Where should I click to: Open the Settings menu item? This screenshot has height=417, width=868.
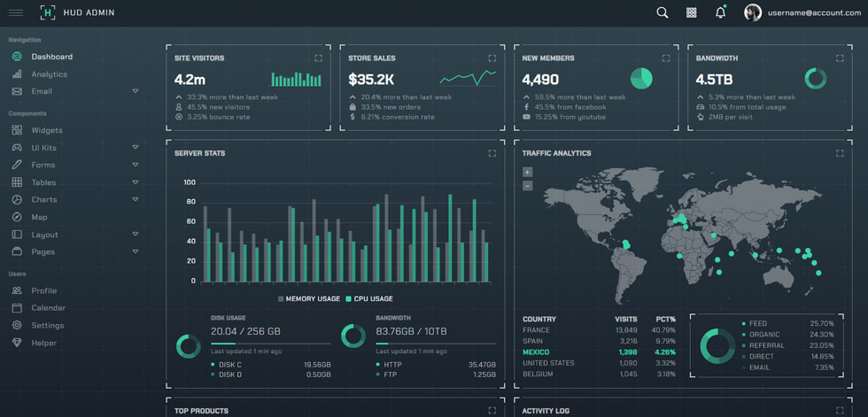[48, 325]
